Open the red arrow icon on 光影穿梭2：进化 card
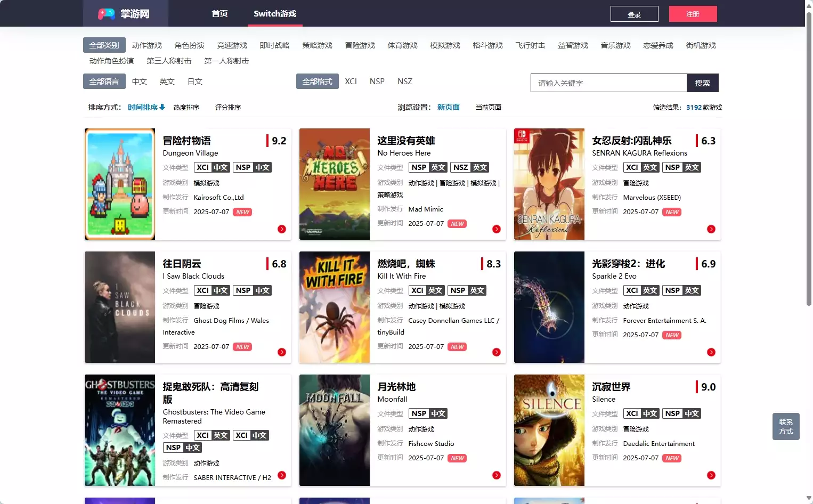The width and height of the screenshot is (813, 504). [711, 352]
